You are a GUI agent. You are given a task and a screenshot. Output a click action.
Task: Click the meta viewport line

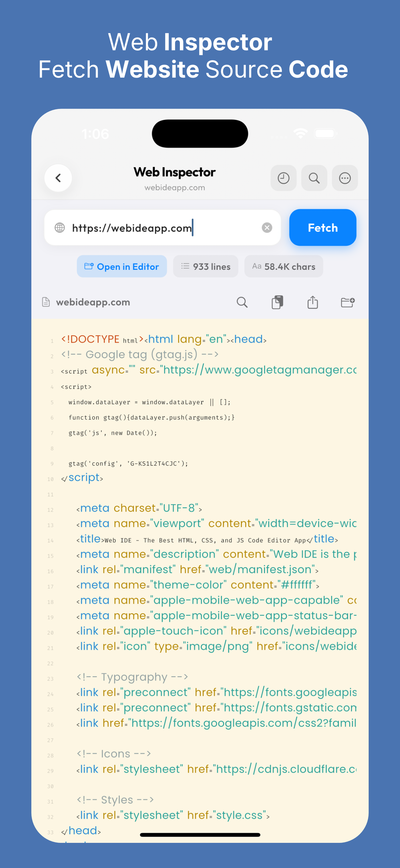click(x=216, y=524)
